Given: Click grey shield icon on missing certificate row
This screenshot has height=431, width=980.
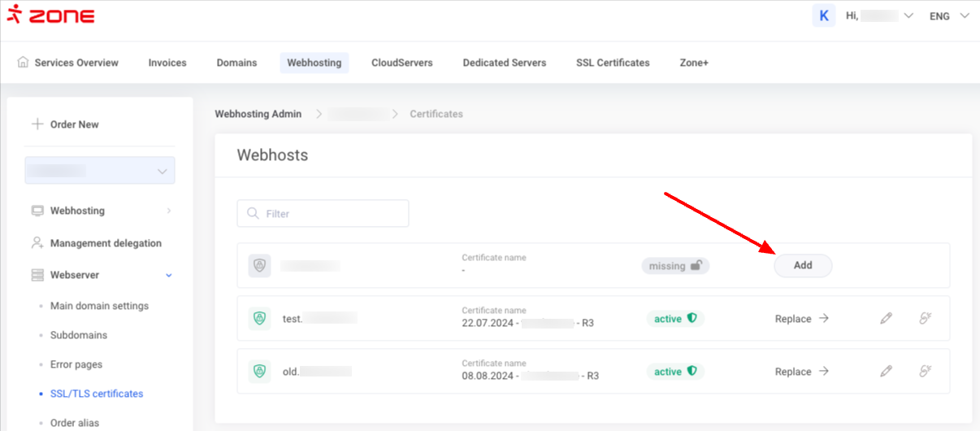Looking at the screenshot, I should [260, 266].
